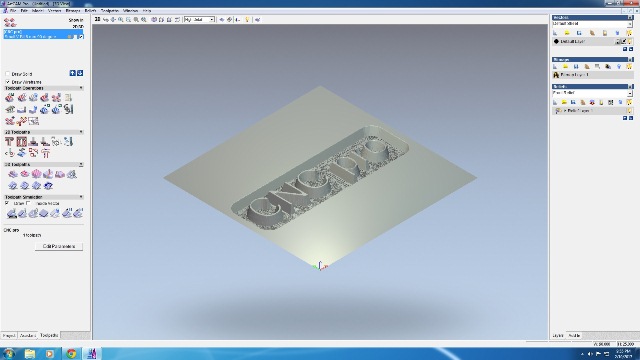This screenshot has height=360, width=640.
Task: Click the taskbar clock
Action: click(623, 354)
